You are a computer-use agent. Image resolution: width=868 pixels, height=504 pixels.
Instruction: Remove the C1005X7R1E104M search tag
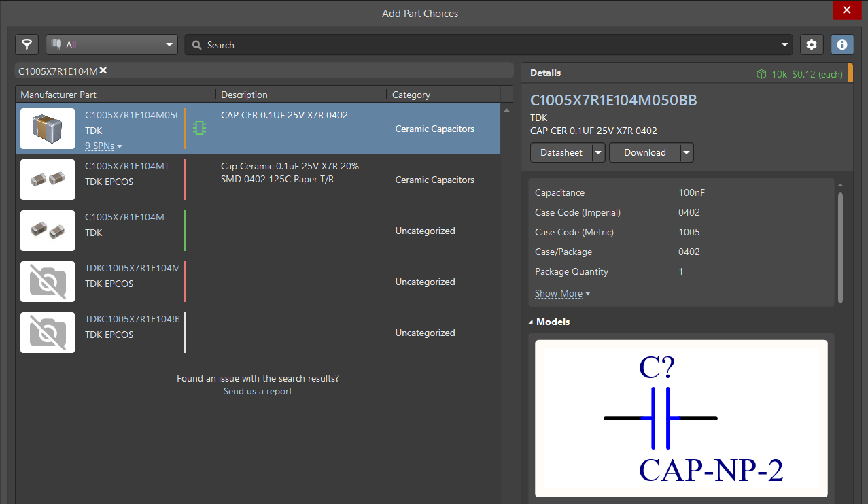coord(103,71)
